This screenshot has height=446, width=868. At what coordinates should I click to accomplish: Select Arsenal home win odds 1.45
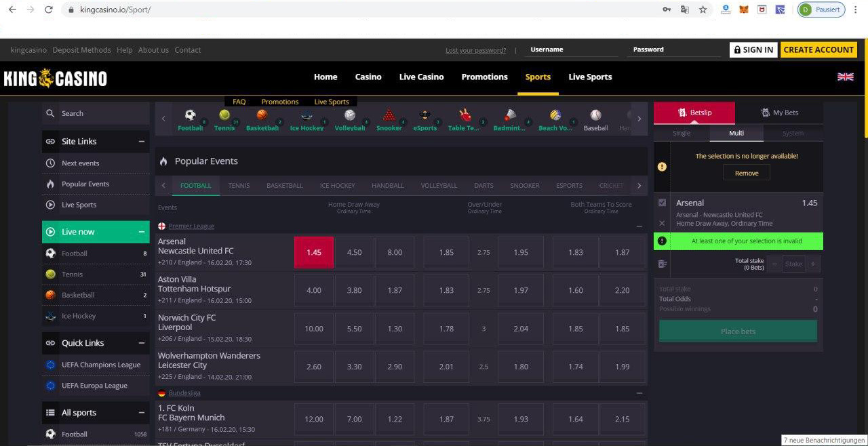pos(314,252)
